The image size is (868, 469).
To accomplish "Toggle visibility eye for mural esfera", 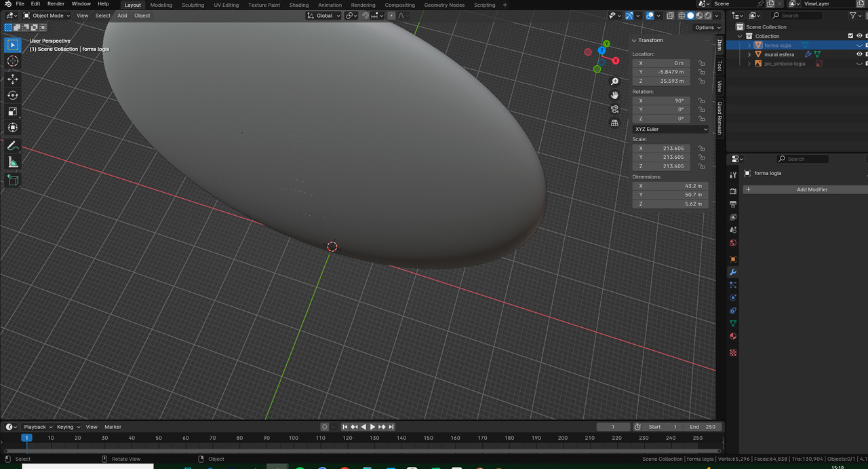I will pyautogui.click(x=859, y=54).
